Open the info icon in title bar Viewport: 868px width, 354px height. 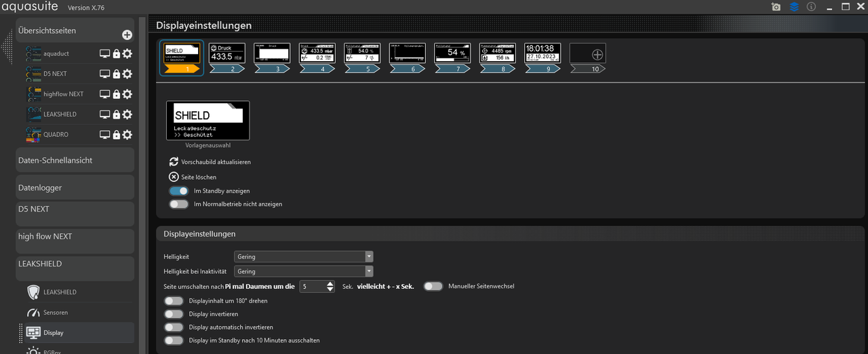pyautogui.click(x=811, y=7)
